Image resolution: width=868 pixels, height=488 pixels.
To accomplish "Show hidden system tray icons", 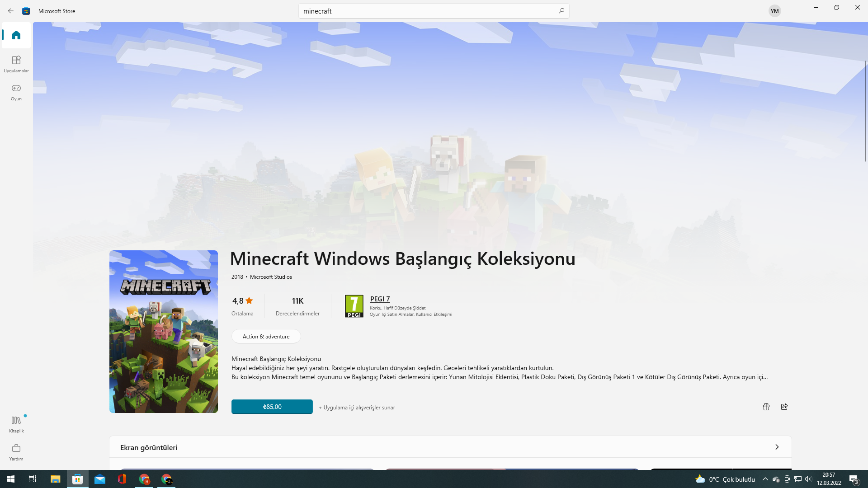I will tap(765, 479).
